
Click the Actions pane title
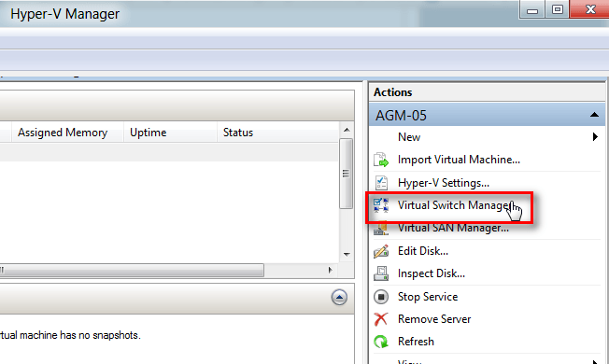click(392, 92)
